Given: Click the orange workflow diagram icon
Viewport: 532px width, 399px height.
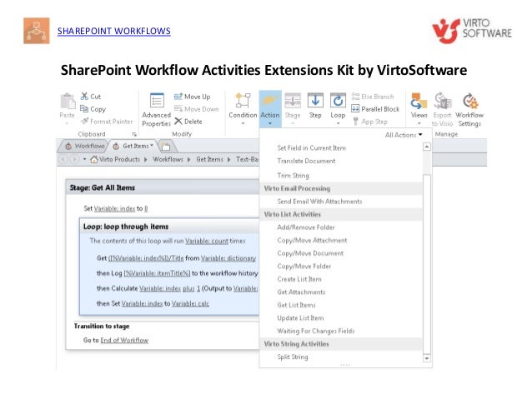Looking at the screenshot, I should pyautogui.click(x=37, y=31).
